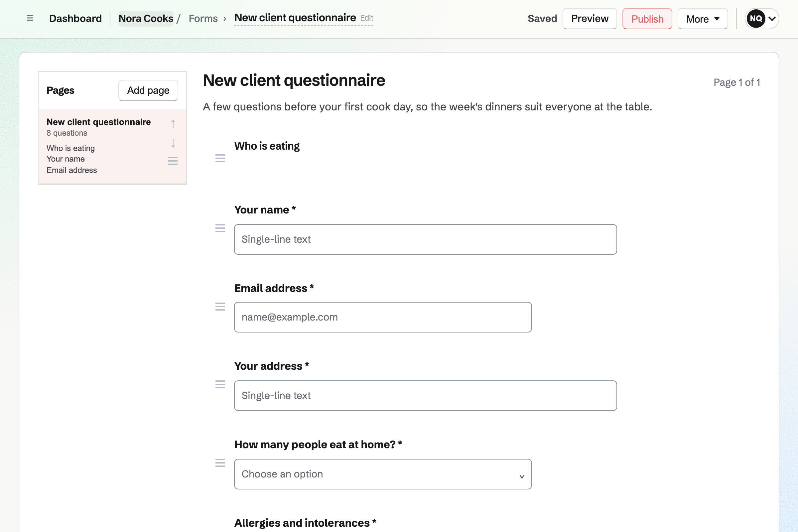Publish the form
798x532 pixels.
click(x=647, y=19)
